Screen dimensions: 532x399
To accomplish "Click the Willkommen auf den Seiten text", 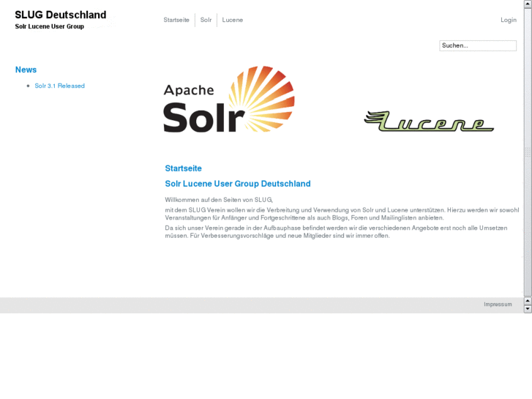I will (x=219, y=200).
